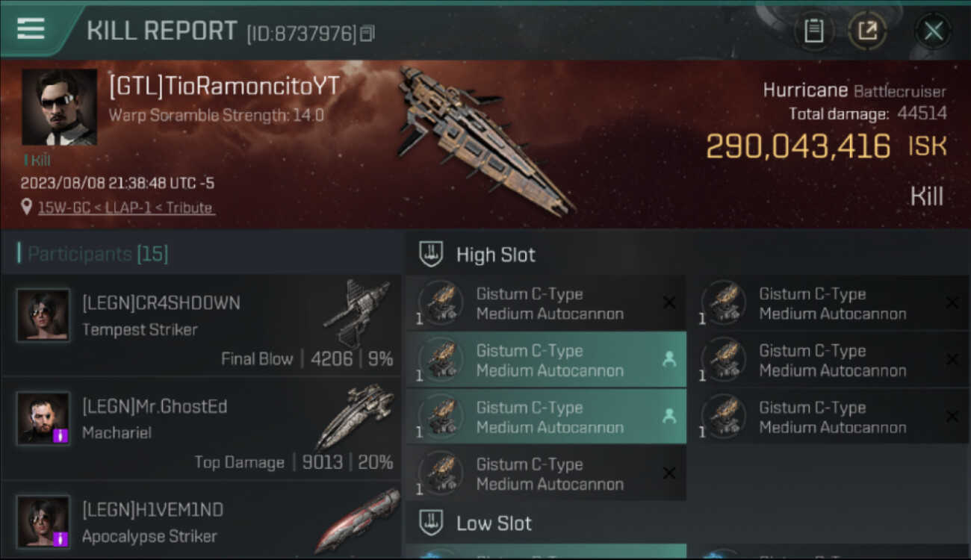971x560 pixels.
Task: Select participant CR4SHD0WN Tempest Striker
Action: click(201, 325)
